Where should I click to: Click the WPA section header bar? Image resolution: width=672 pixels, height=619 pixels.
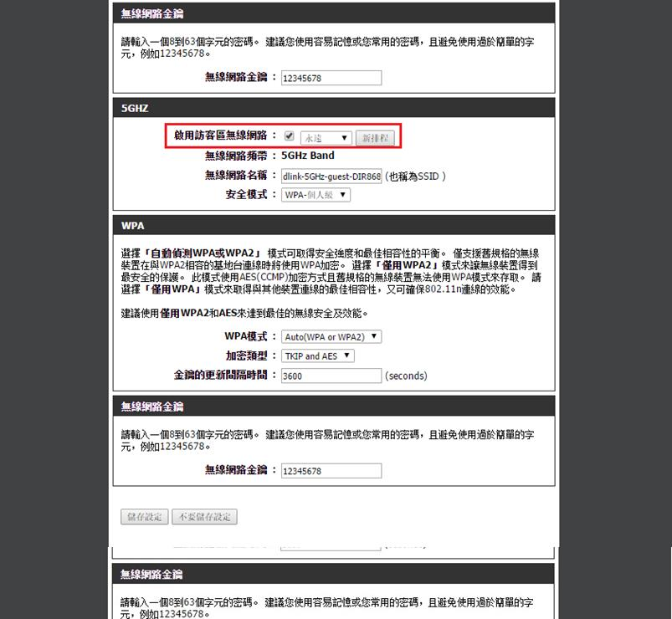pos(334,226)
